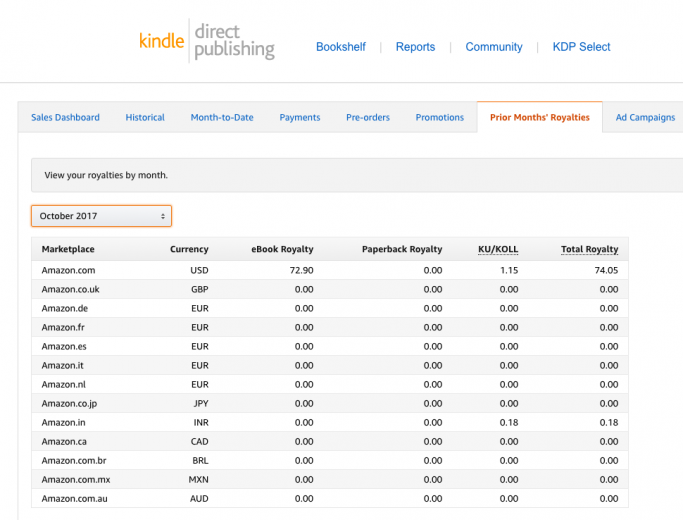Switch to the Historical tab

pyautogui.click(x=145, y=117)
